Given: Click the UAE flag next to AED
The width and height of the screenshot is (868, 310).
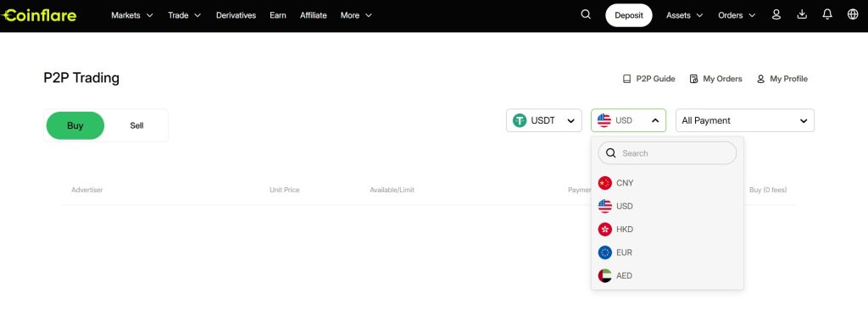Looking at the screenshot, I should point(605,275).
